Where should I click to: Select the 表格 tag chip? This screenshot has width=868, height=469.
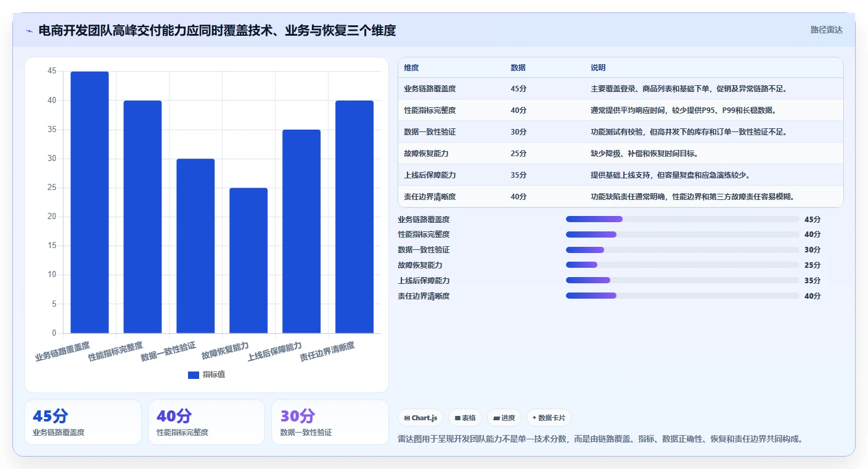[465, 418]
